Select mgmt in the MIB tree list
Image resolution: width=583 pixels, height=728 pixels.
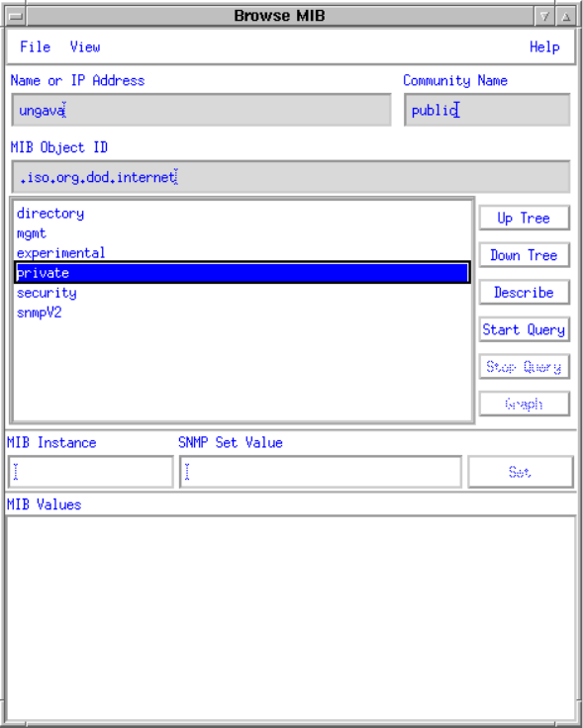click(243, 233)
